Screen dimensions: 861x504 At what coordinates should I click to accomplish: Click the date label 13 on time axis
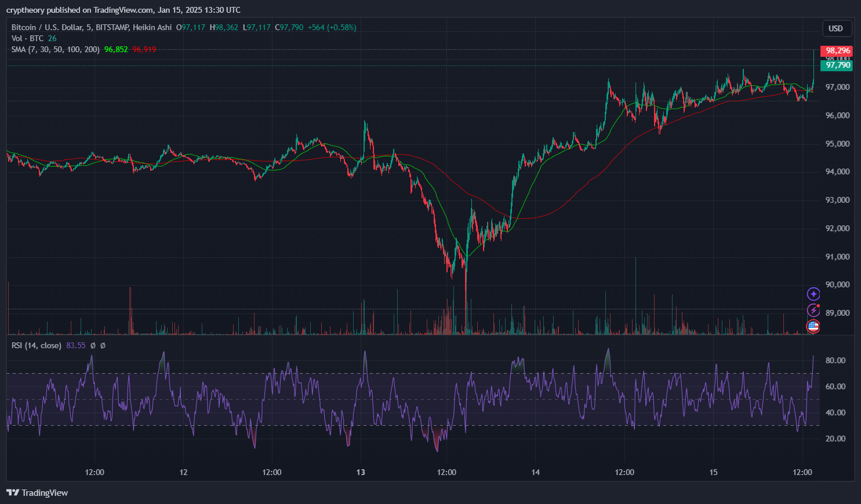(361, 472)
